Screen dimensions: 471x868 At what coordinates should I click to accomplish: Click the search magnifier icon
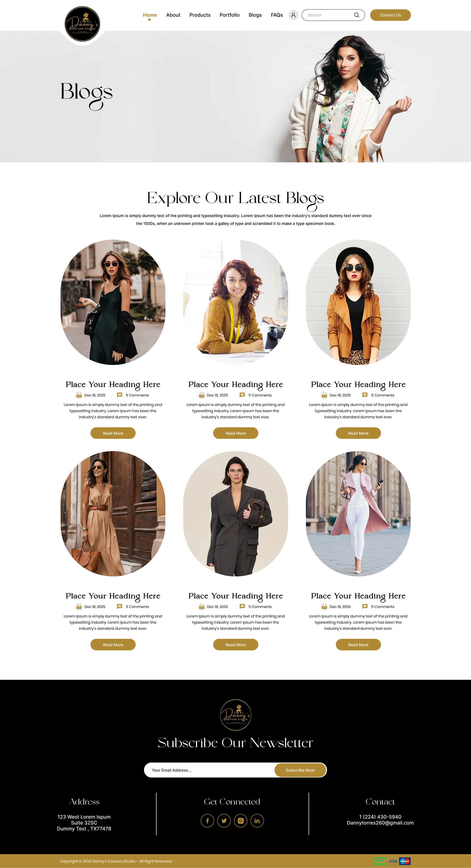pyautogui.click(x=356, y=15)
